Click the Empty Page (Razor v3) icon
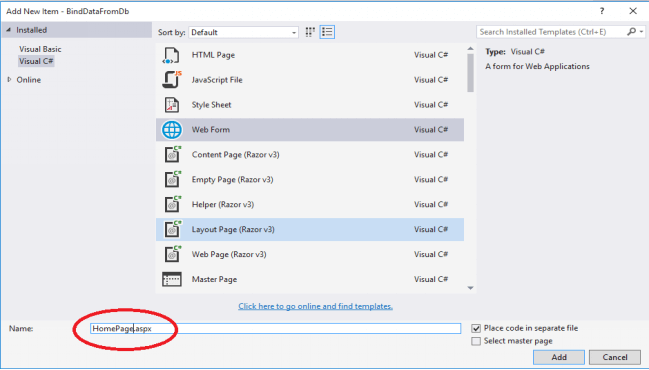 point(173,179)
